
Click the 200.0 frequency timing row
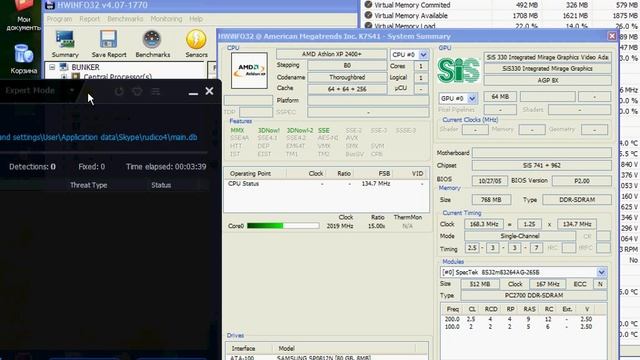pyautogui.click(x=524, y=319)
